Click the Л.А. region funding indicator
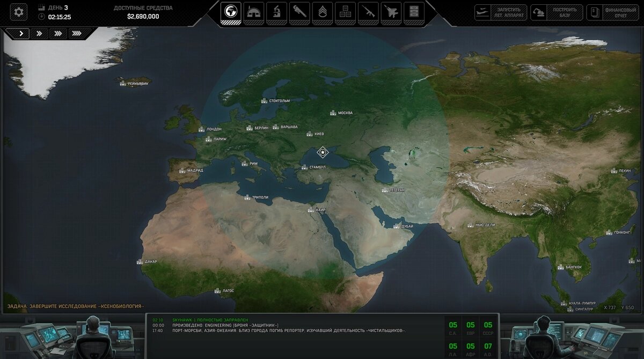644x359 pixels. point(453,349)
